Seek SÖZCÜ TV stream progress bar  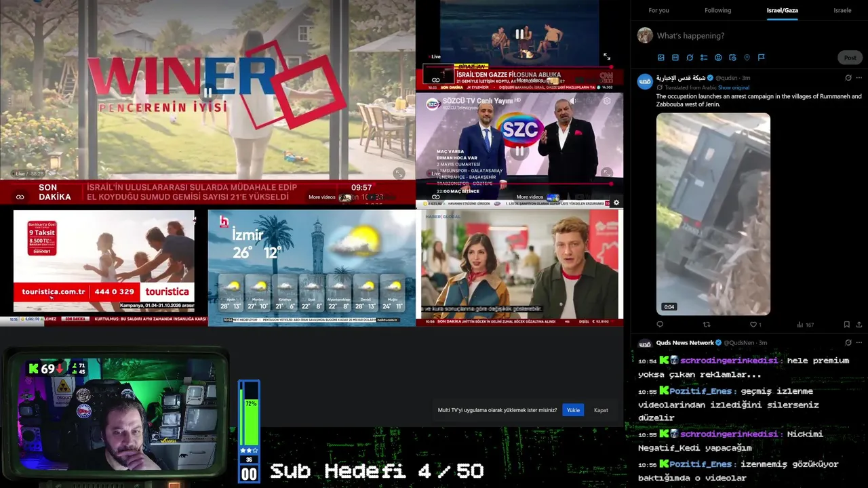(519, 183)
